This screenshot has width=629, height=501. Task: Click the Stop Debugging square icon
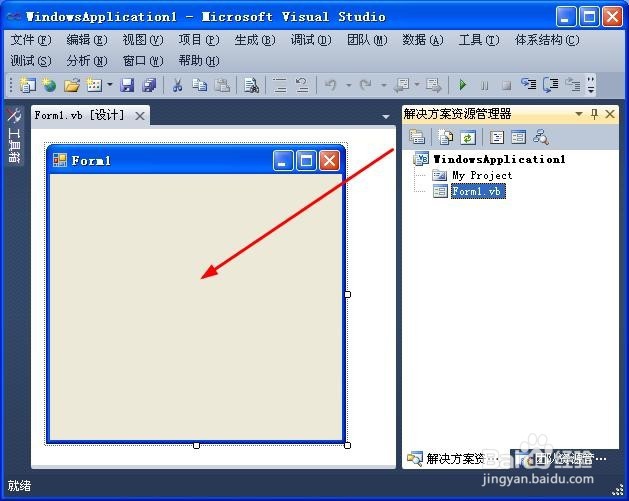click(507, 85)
